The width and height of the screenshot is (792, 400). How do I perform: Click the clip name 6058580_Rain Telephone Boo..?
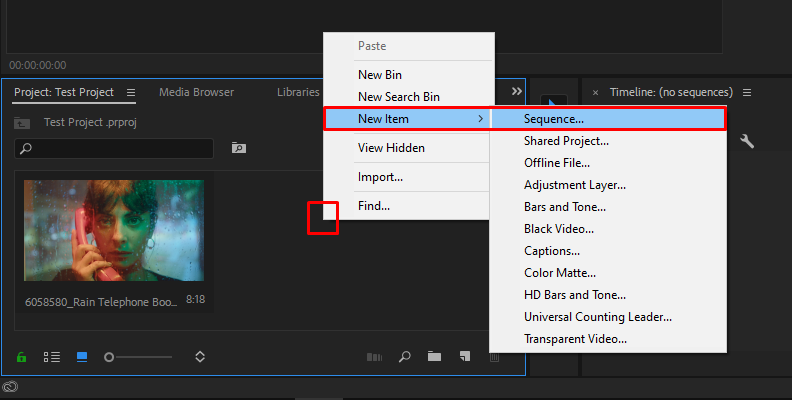pyautogui.click(x=101, y=302)
